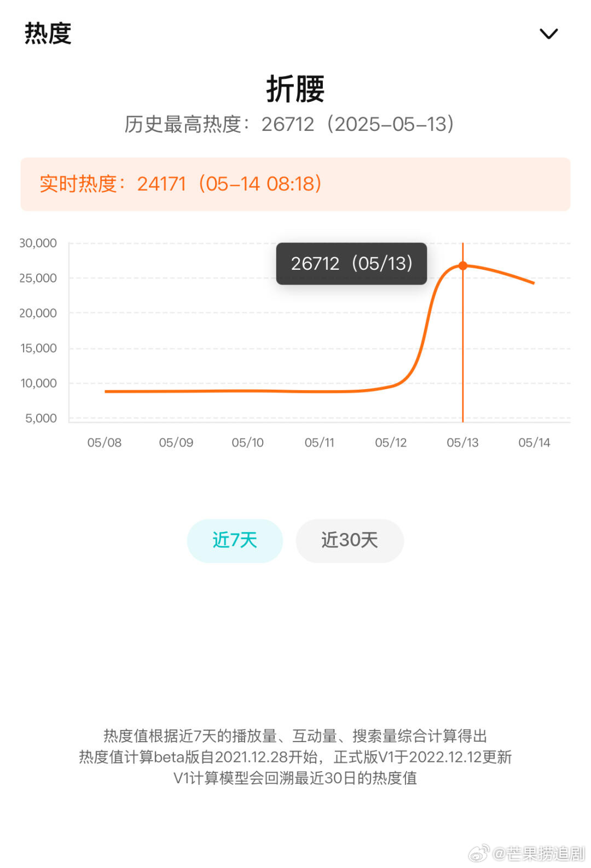
Task: Switch to the 近30天 range tab
Action: tap(350, 541)
